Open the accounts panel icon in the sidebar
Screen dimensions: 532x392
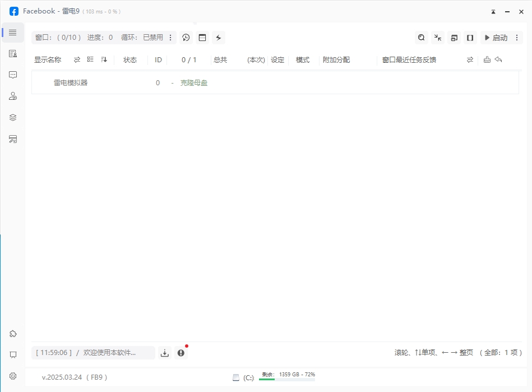[12, 96]
